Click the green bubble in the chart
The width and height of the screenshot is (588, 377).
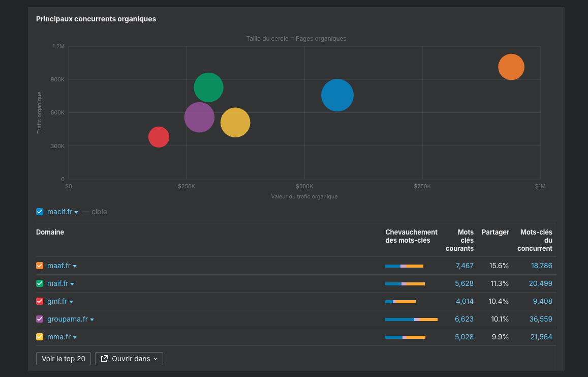208,88
